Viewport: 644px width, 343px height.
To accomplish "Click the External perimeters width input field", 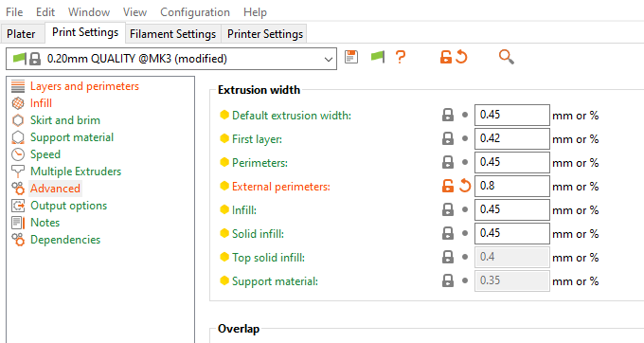I will click(x=511, y=186).
